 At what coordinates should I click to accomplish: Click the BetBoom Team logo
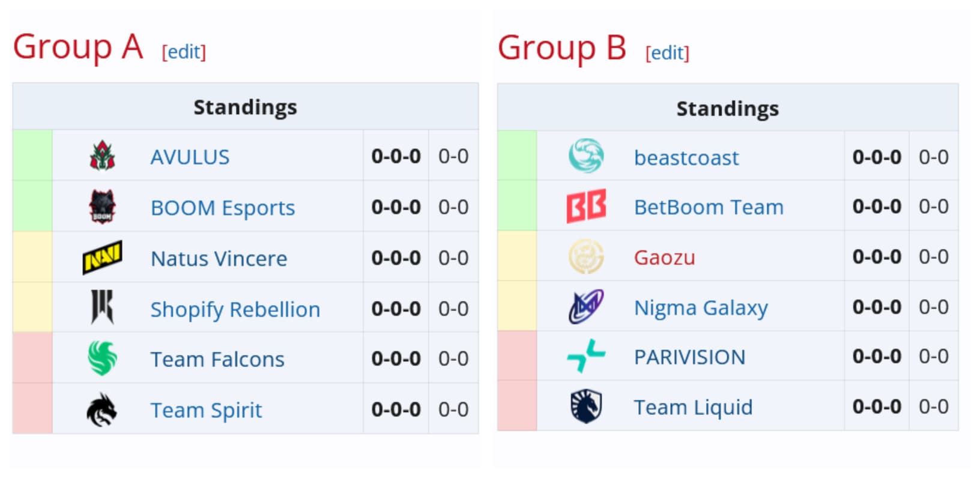click(x=585, y=205)
